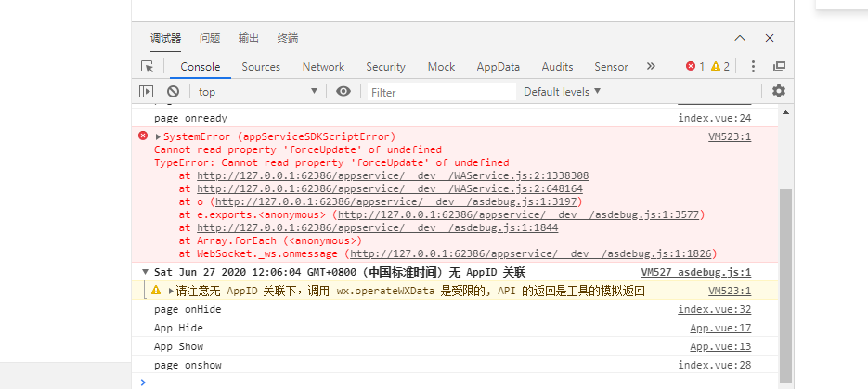This screenshot has height=389, width=868.
Task: Collapse the Sat Jun 27 2020 log group
Action: pyautogui.click(x=146, y=272)
